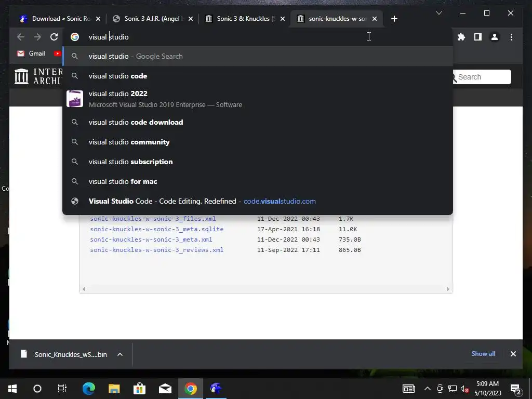
Task: Open sonic-knuckles-w-sonic-3_files.xml
Action: click(x=153, y=219)
